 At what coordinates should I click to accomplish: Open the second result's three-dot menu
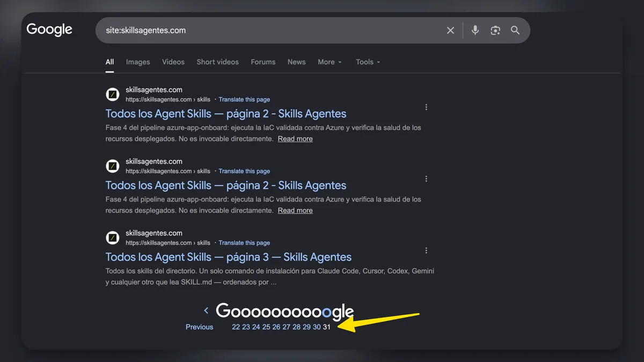(x=426, y=179)
